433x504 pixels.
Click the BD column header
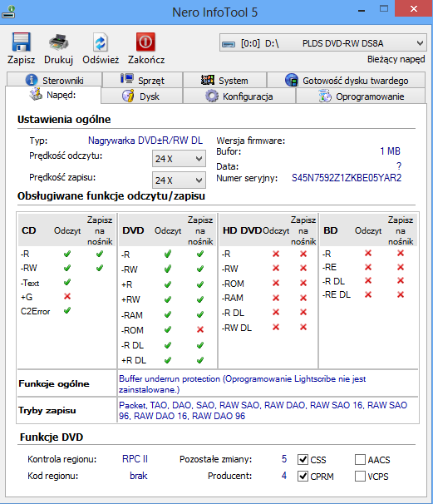[330, 230]
